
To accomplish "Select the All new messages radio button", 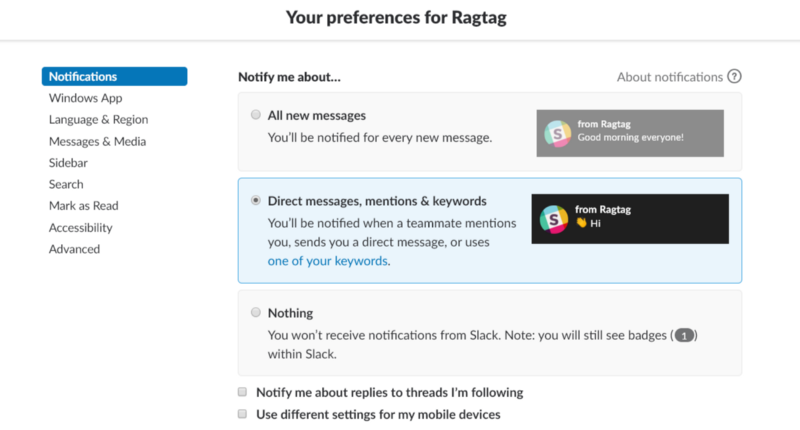I will pyautogui.click(x=256, y=115).
